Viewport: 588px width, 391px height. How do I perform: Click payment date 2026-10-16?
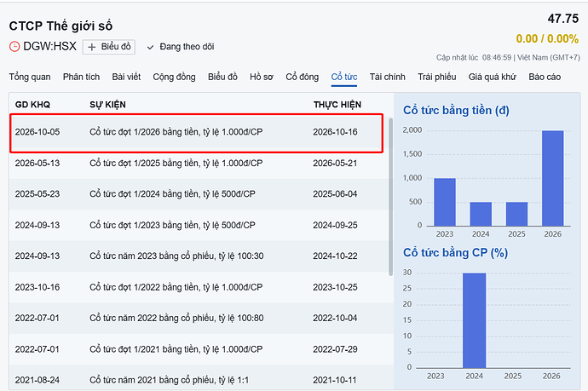(335, 132)
